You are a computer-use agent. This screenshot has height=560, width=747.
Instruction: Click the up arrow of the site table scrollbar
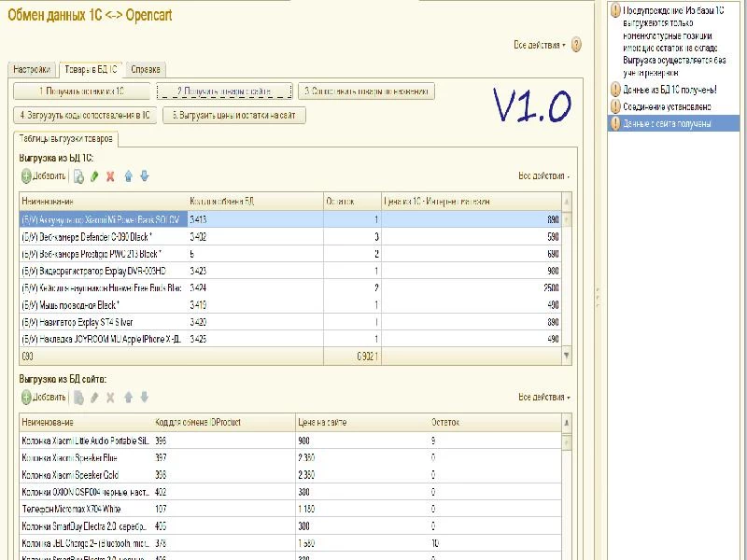567,423
